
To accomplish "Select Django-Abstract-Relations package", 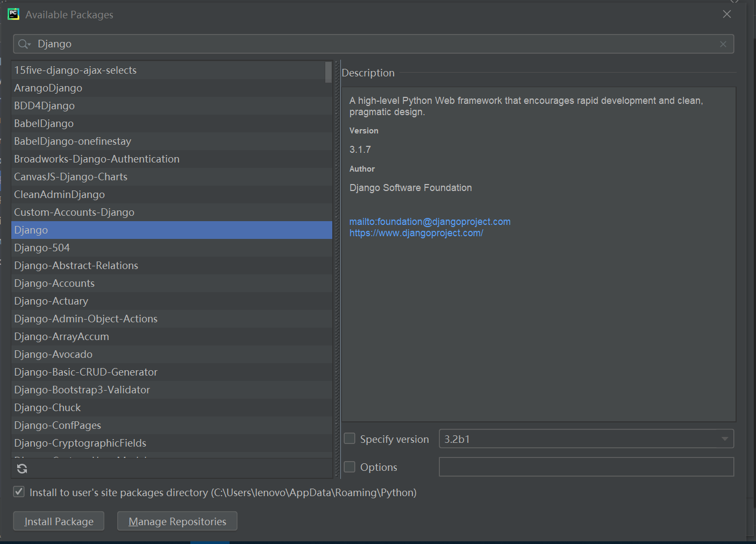I will [172, 265].
